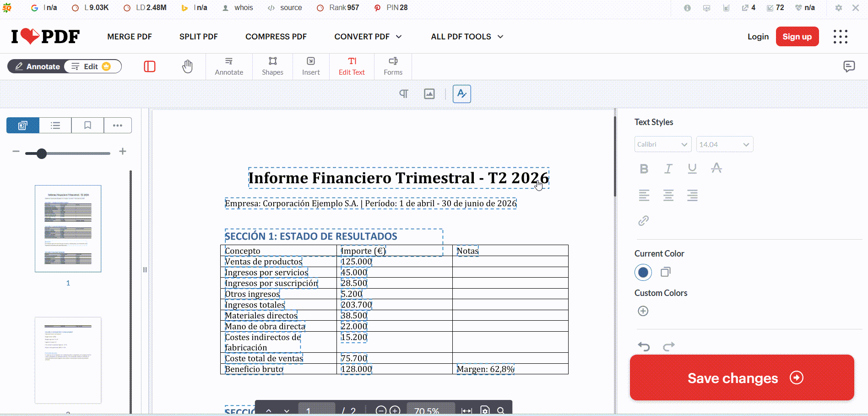Undo the last edit
The width and height of the screenshot is (868, 416).
pyautogui.click(x=644, y=346)
